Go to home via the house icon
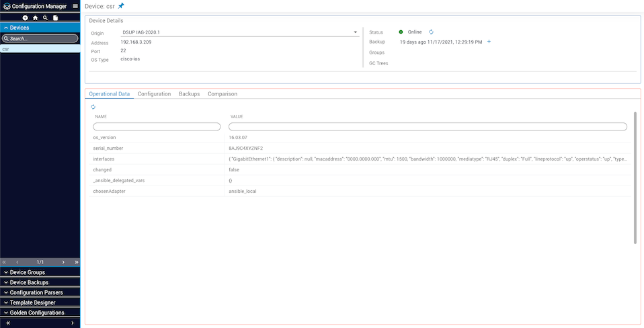This screenshot has width=644, height=328. tap(35, 17)
